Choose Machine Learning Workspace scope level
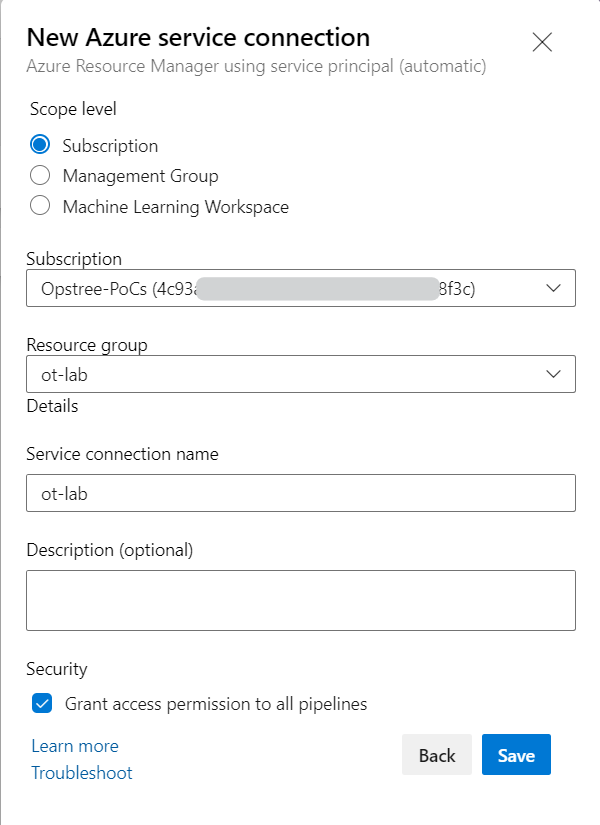 [40, 206]
